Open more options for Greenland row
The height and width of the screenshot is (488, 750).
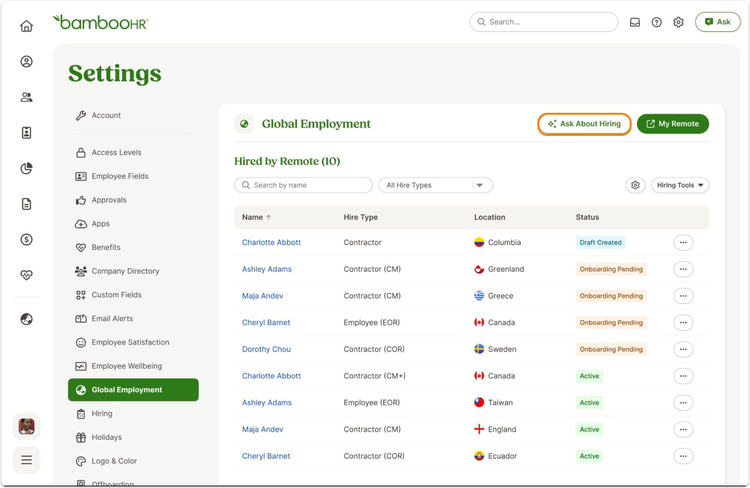683,269
